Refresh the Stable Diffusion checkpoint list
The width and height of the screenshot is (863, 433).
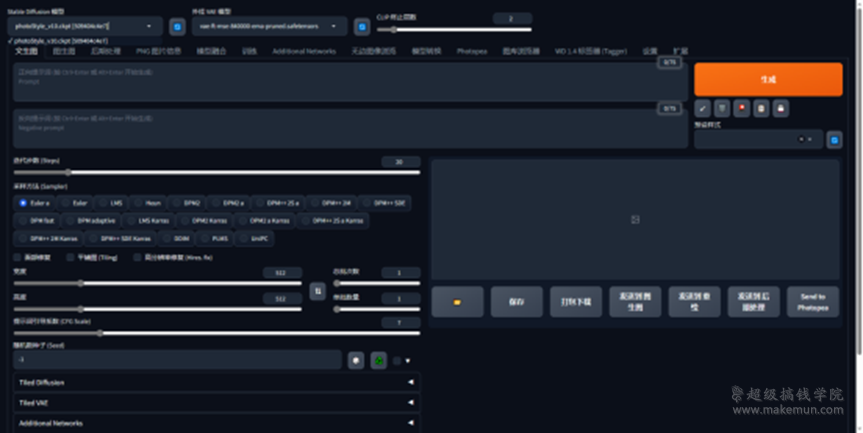pos(177,26)
